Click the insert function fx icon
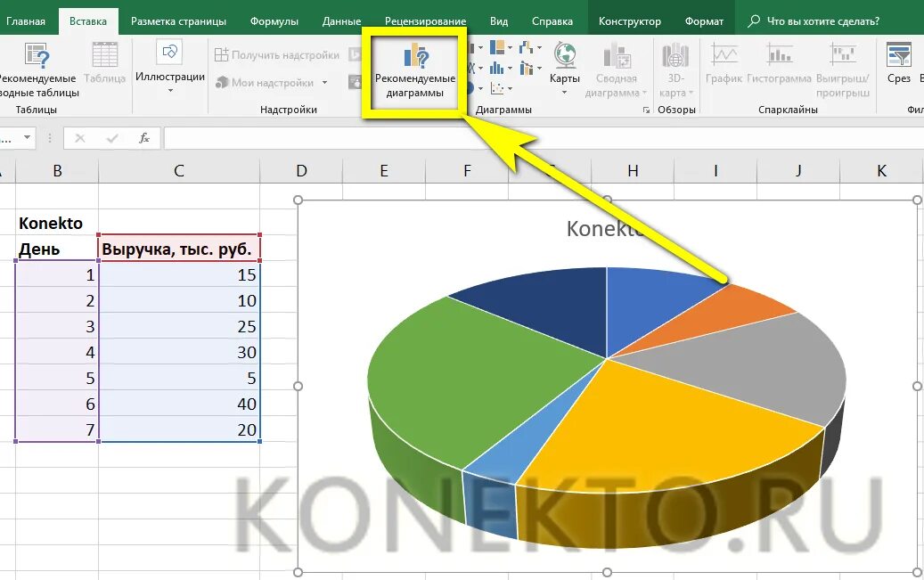 click(x=143, y=138)
